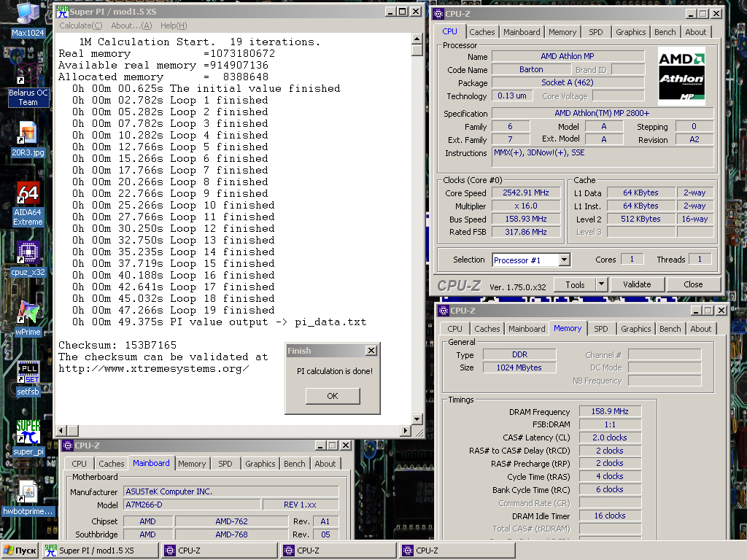Click the Validate button in CPU-Z

(636, 285)
